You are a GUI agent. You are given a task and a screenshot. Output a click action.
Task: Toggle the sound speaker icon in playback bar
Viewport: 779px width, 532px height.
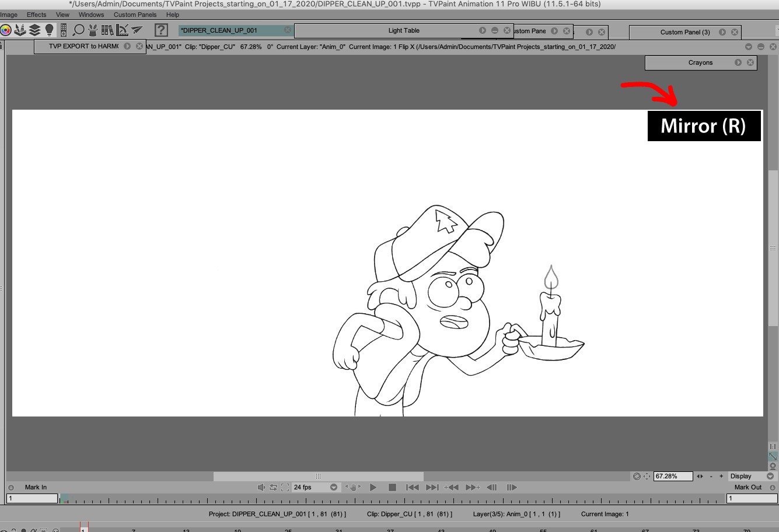click(x=261, y=487)
